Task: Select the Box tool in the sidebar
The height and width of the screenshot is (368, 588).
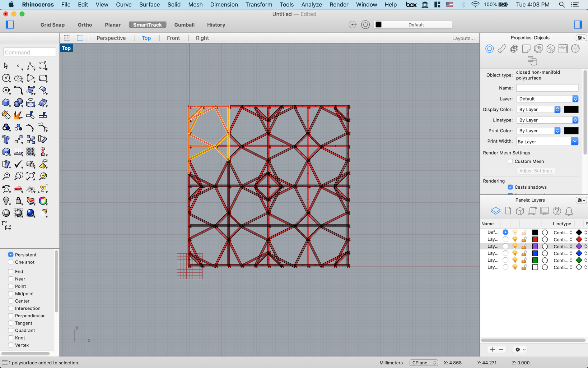Action: [6, 103]
